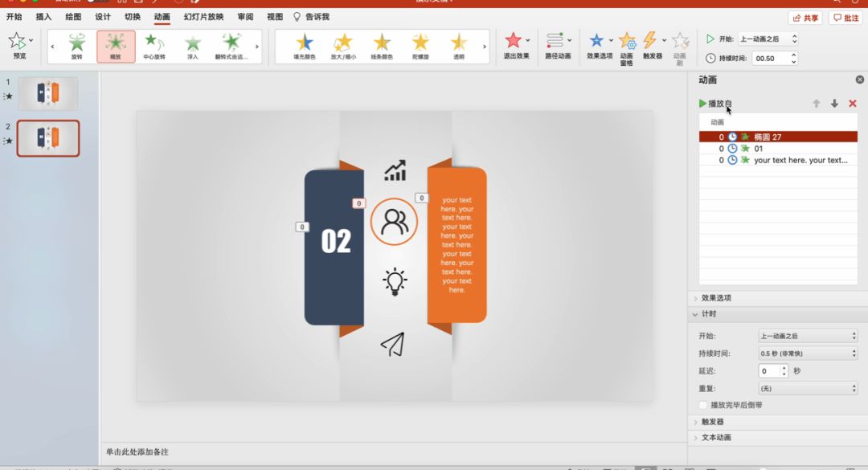Select the 旋转 entrance animation
868x470 pixels.
tap(77, 46)
